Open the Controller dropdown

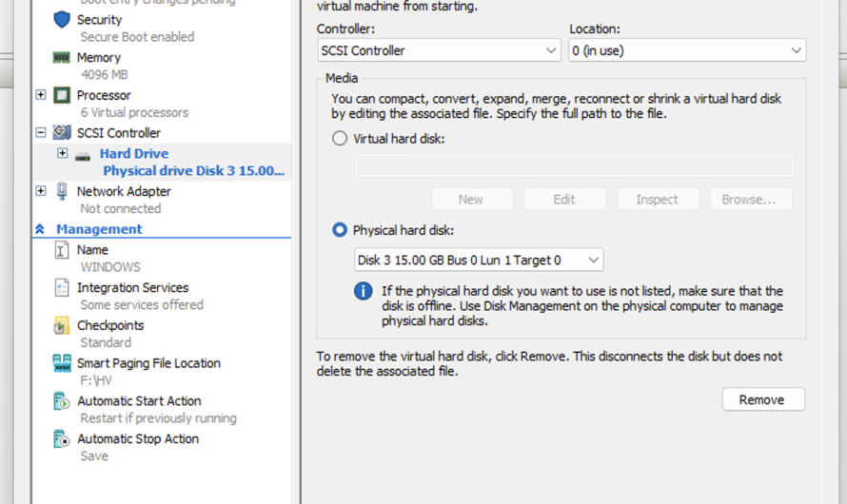click(x=439, y=50)
